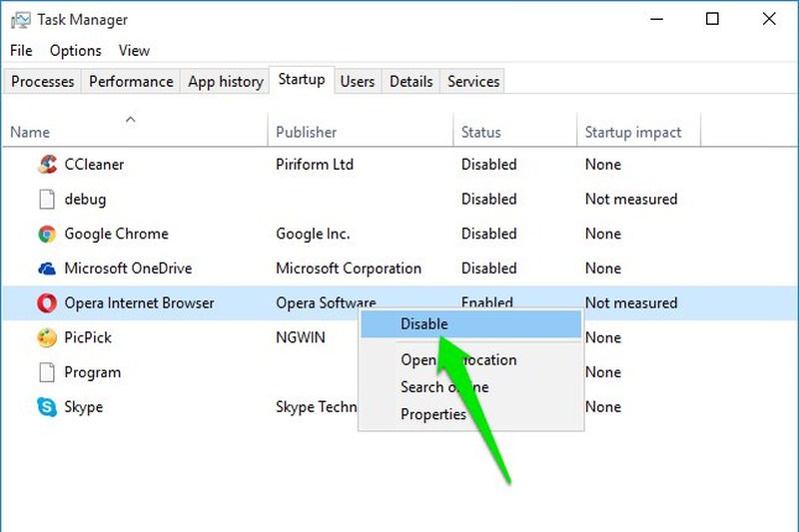Open the View menu
The width and height of the screenshot is (799, 532).
pos(134,50)
